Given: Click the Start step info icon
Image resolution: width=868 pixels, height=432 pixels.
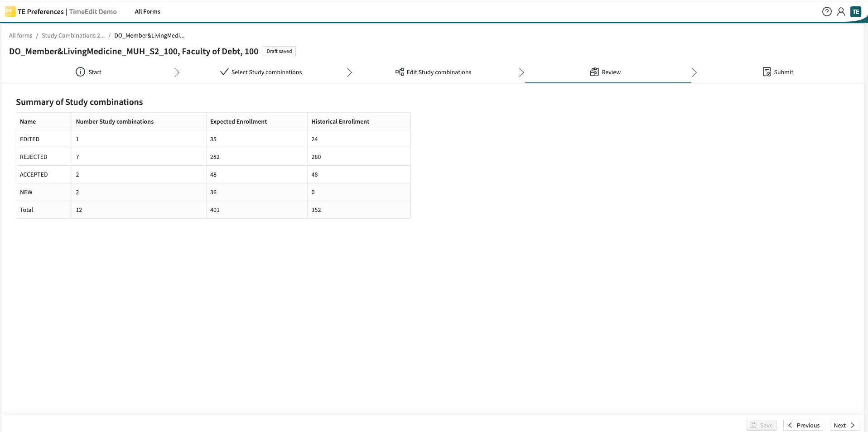Looking at the screenshot, I should (80, 72).
